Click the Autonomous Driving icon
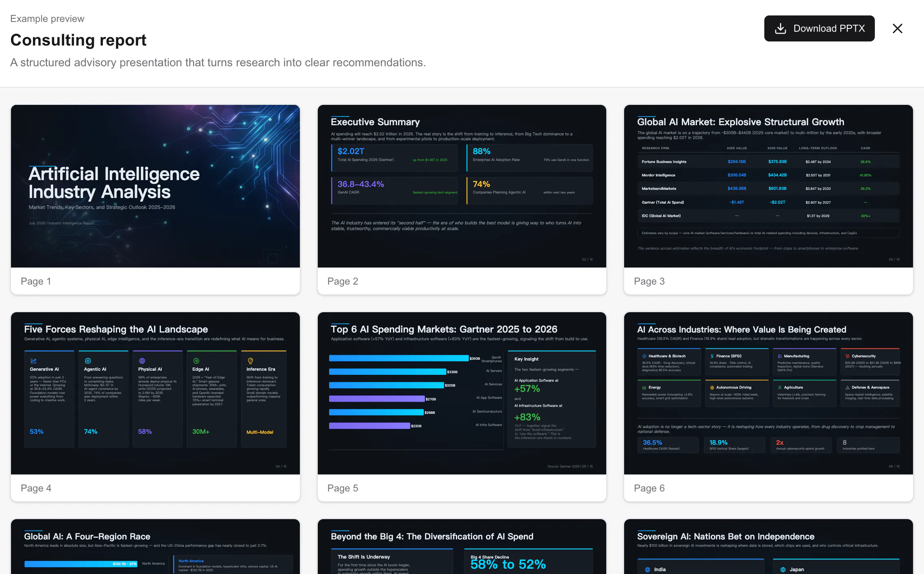This screenshot has width=924, height=574. (712, 387)
